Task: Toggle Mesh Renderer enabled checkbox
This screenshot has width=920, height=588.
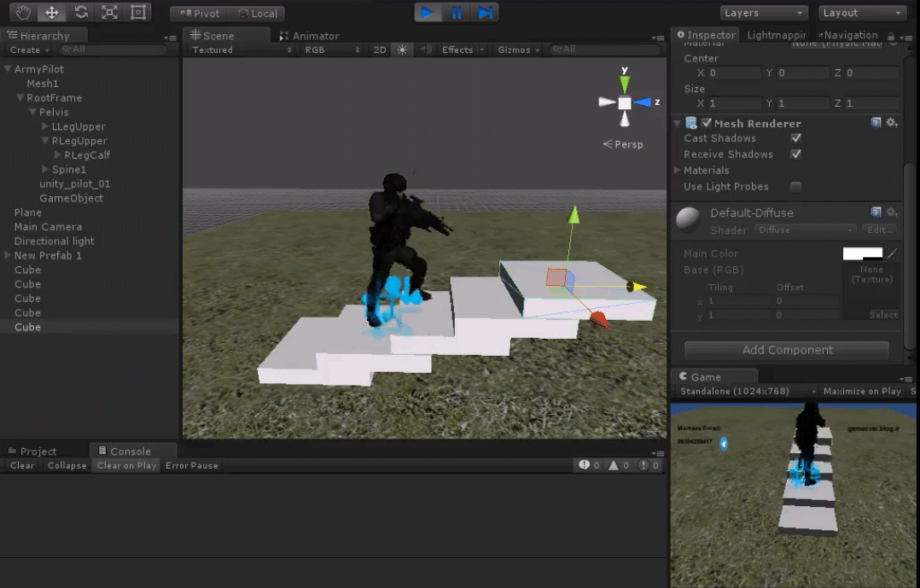Action: pyautogui.click(x=707, y=123)
